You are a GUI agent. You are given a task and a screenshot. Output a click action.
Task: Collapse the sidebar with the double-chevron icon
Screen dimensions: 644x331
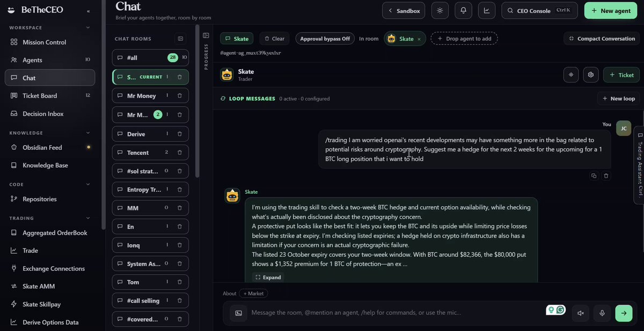[x=89, y=11]
